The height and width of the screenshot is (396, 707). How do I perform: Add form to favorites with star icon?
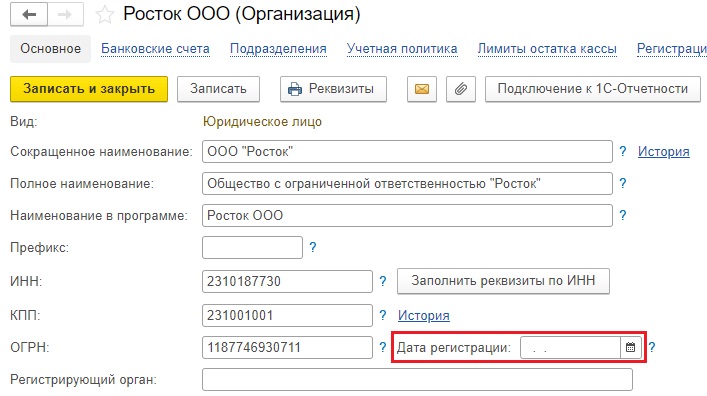(x=105, y=15)
